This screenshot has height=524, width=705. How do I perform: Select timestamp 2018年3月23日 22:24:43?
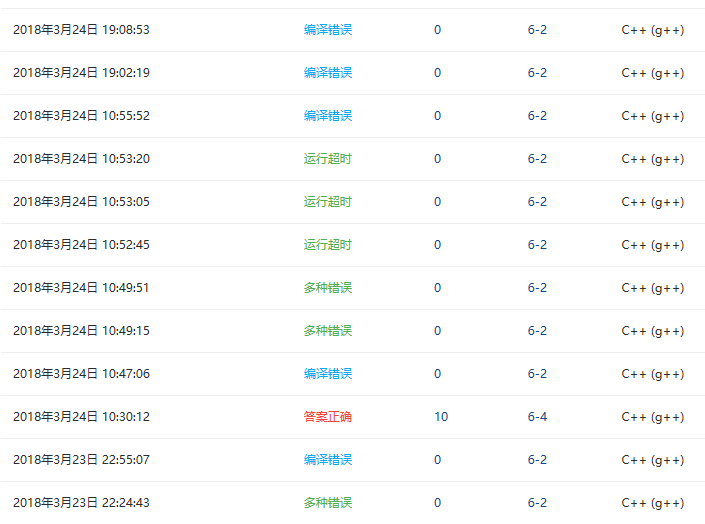[x=81, y=502]
